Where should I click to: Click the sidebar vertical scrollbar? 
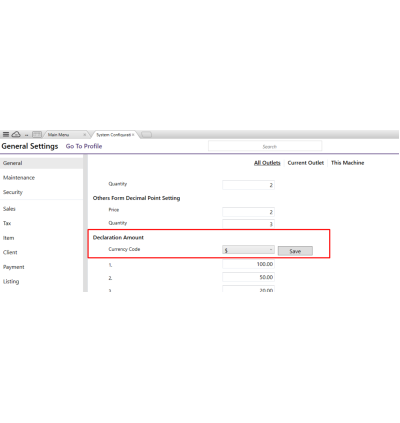point(86,223)
